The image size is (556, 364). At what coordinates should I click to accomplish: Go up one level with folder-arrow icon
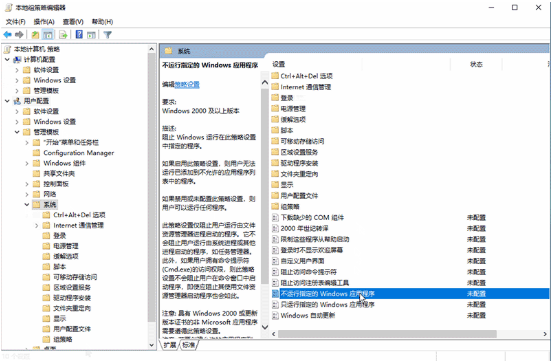[x=35, y=34]
